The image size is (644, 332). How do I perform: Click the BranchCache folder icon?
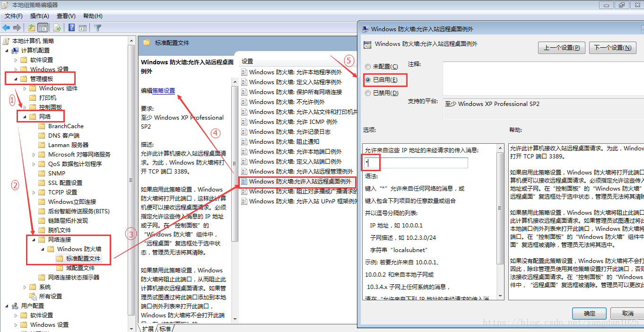coord(42,126)
